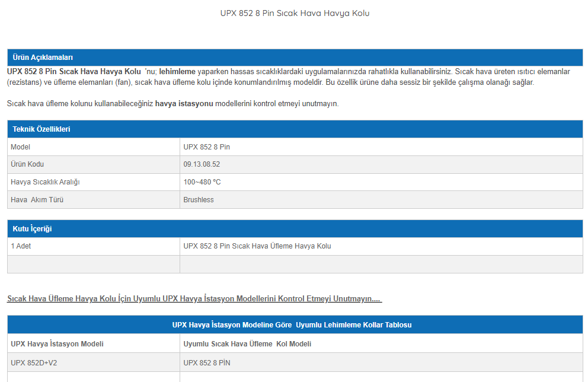Click the "Ürün Kodu" label cell
This screenshot has height=382, width=588.
pos(94,164)
